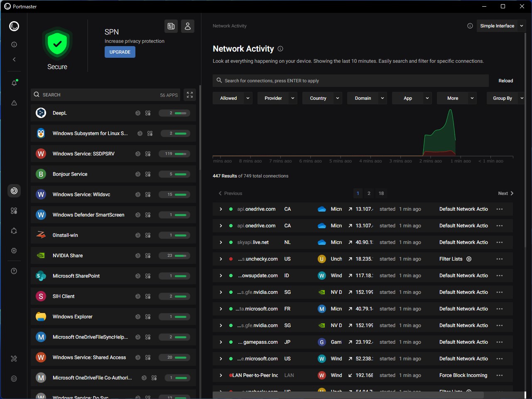This screenshot has height=399, width=532.
Task: Expand the api.onedrive.com connection row
Action: 221,209
